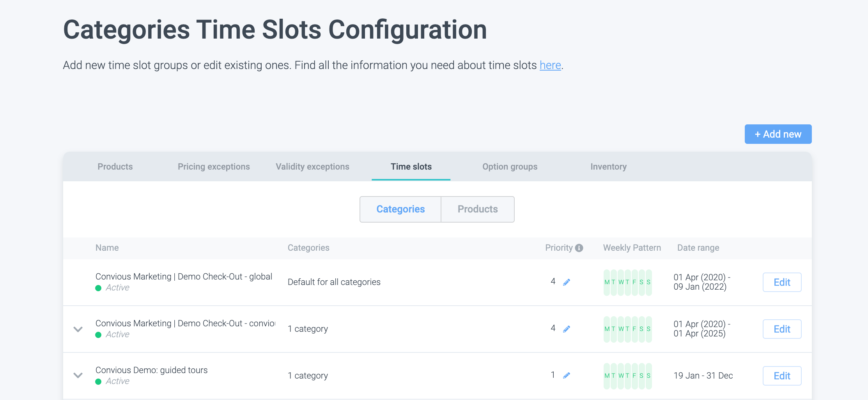Click the Priority info icon
Screen dimensions: 868x400
pyautogui.click(x=579, y=248)
